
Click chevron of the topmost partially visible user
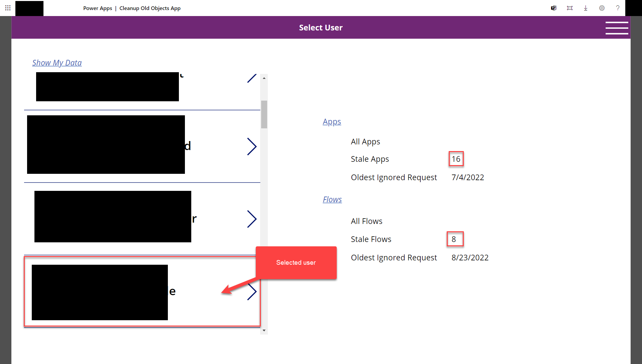(x=252, y=78)
